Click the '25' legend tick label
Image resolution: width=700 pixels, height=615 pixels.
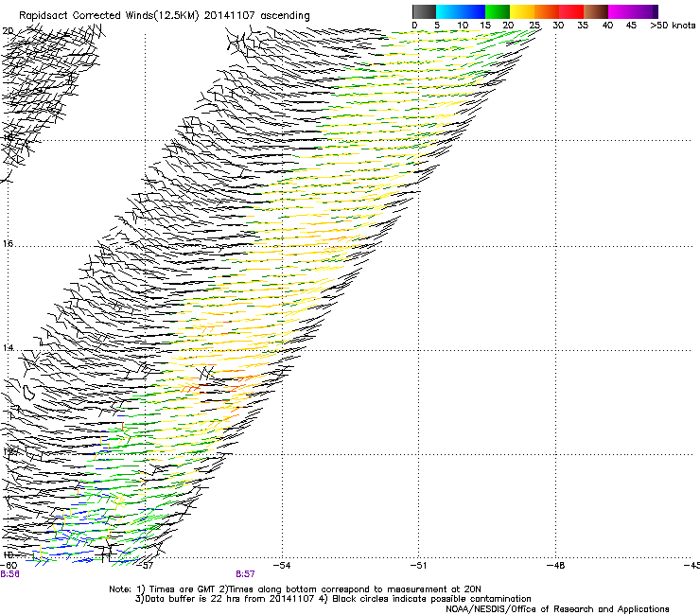534,26
